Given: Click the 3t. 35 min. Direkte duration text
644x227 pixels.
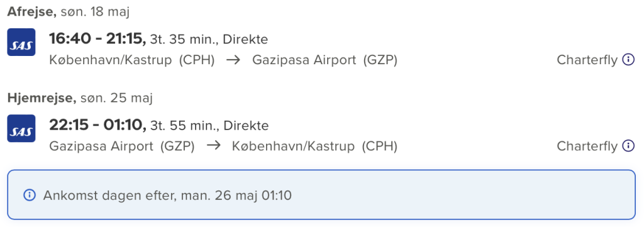Looking at the screenshot, I should (209, 40).
